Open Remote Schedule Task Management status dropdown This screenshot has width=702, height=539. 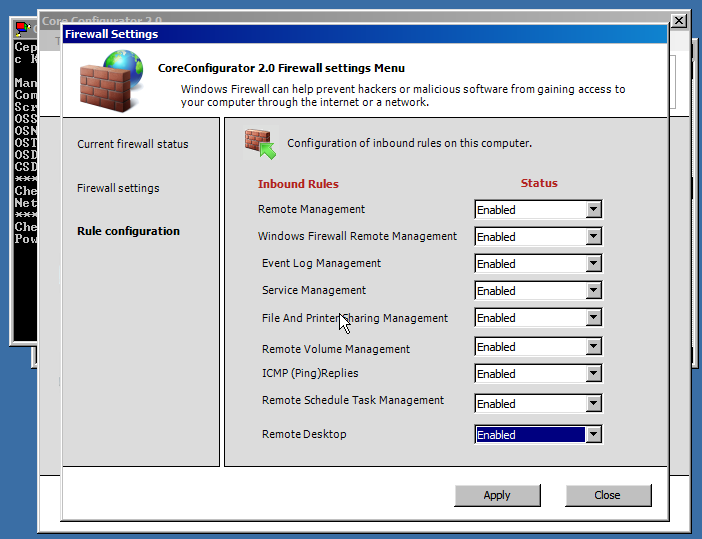[594, 404]
